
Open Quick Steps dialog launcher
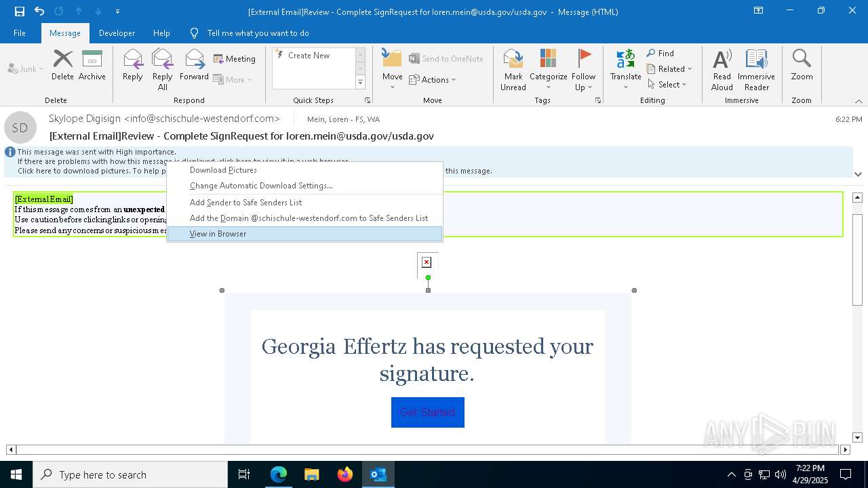click(368, 100)
